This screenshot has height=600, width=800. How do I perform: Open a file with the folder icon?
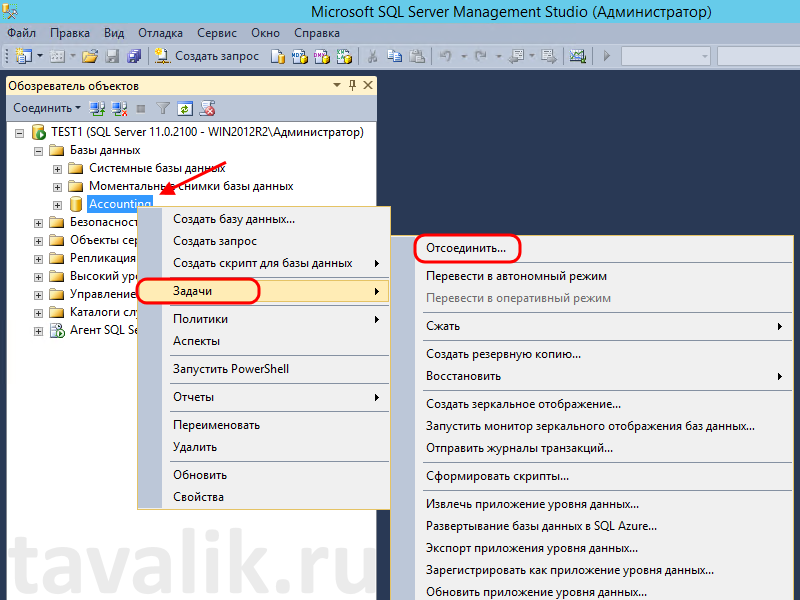pyautogui.click(x=90, y=56)
